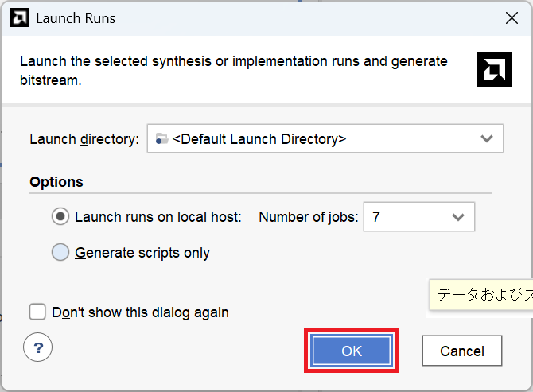Click the Launch Runs title text
Viewport: 533px width, 392px height.
[x=76, y=18]
